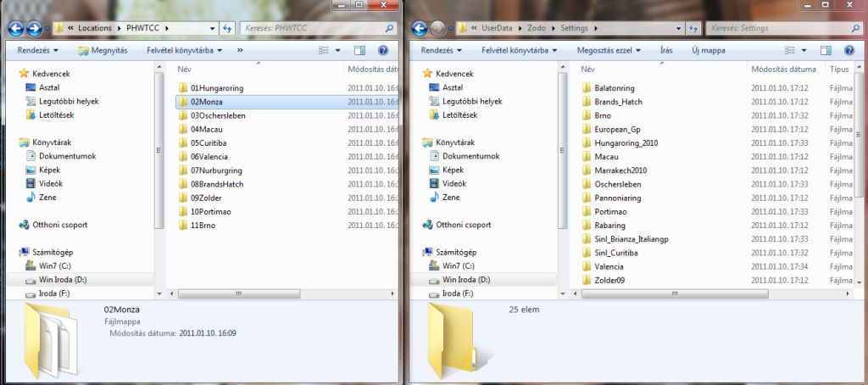Viewport: 868px width, 385px height.
Task: Open Zene in the Settings window sidebar
Action: pyautogui.click(x=451, y=198)
